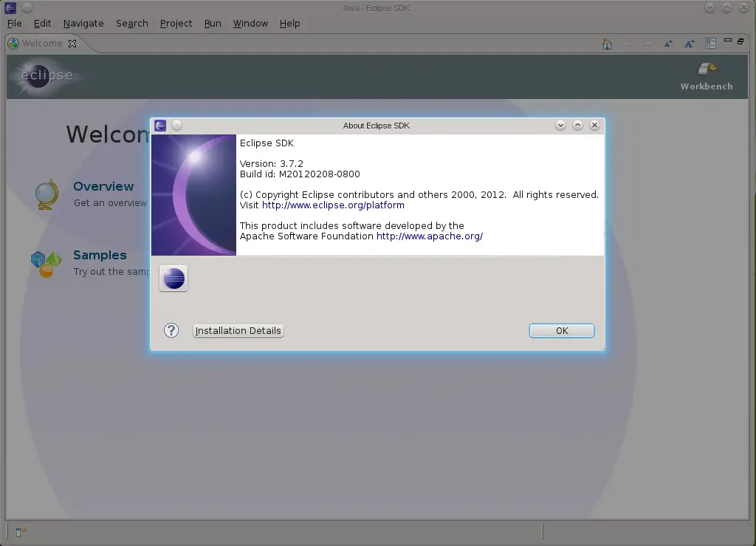Image resolution: width=756 pixels, height=546 pixels.
Task: Open the Edit menu
Action: (x=42, y=23)
